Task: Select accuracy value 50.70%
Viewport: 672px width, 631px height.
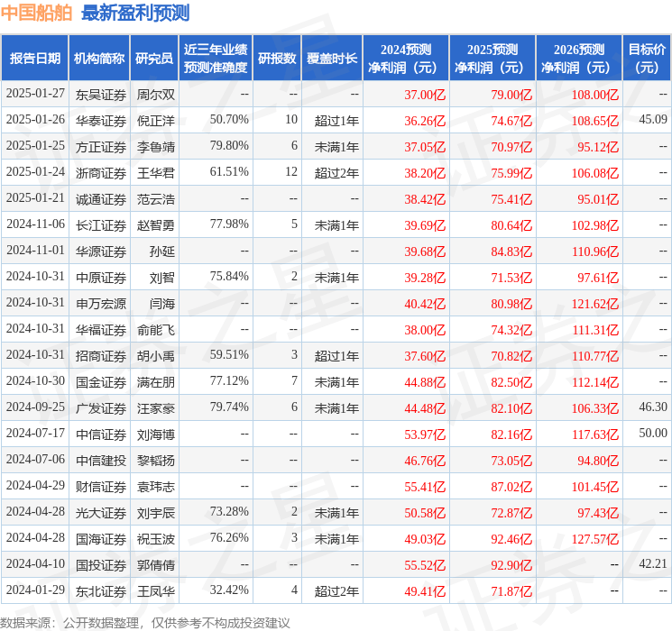Action: coord(229,120)
